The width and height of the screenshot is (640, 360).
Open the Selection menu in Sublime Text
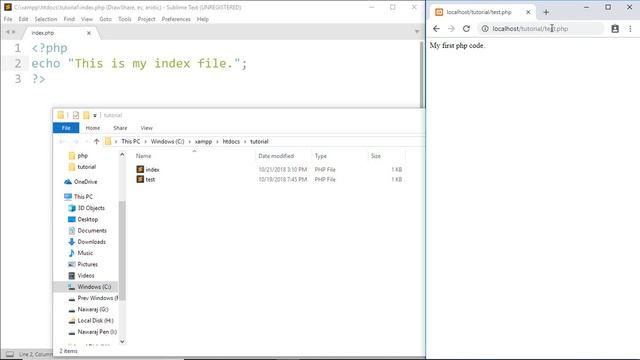click(46, 19)
